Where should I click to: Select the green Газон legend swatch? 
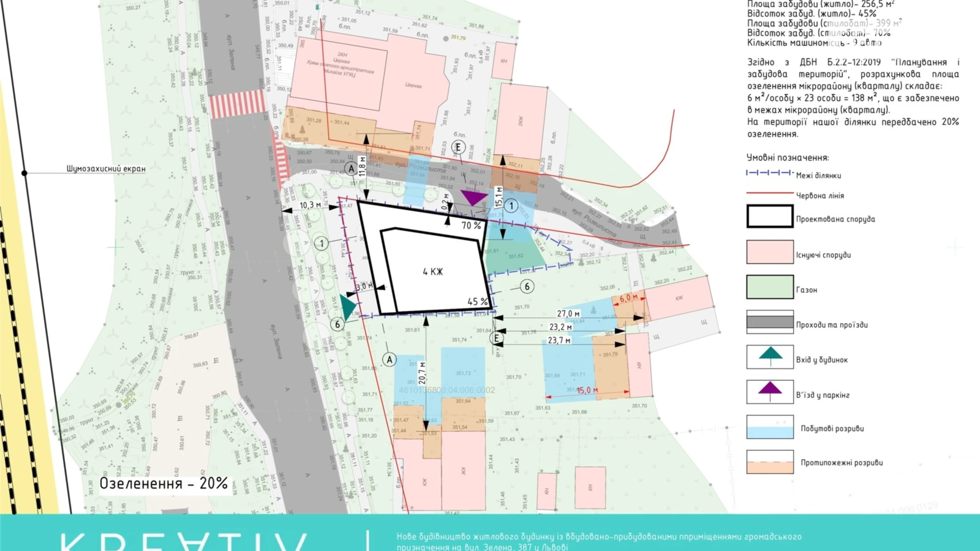pos(770,287)
